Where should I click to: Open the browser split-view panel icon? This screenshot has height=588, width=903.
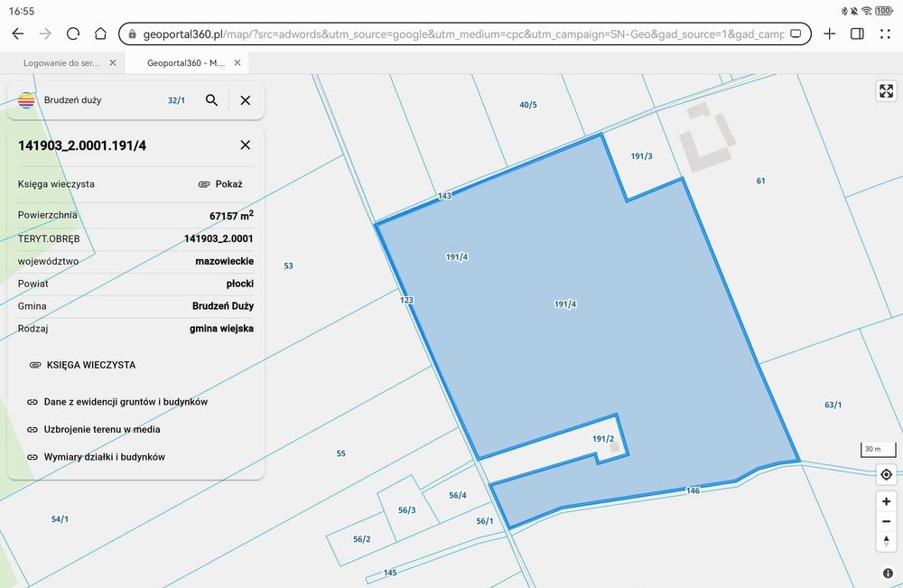tap(857, 34)
